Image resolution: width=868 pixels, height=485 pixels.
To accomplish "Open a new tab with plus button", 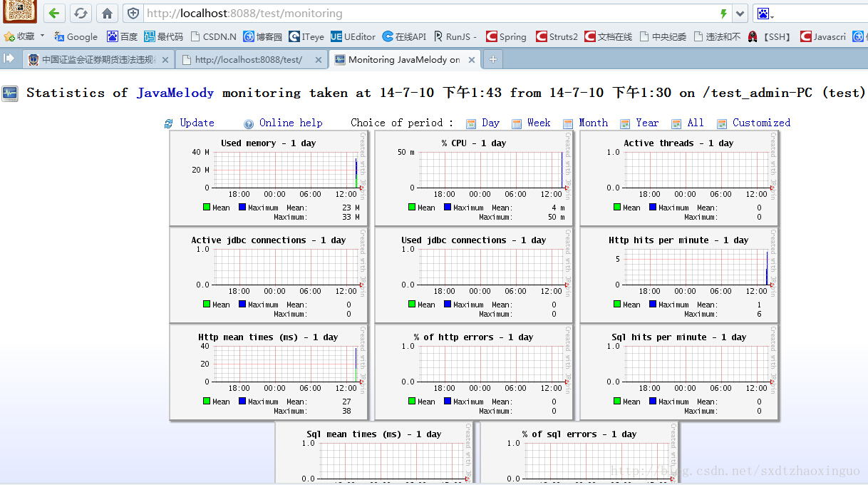I will [x=492, y=60].
